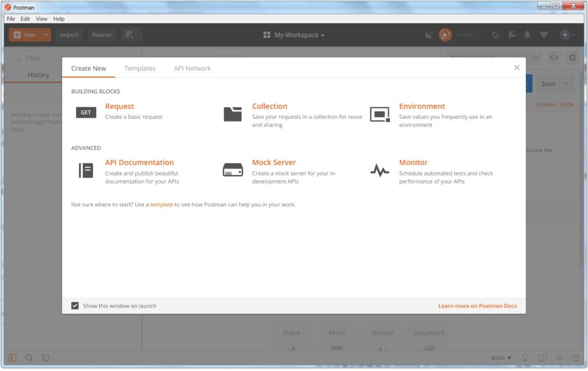Click the Mock Server title link
588x371 pixels.
coord(274,162)
